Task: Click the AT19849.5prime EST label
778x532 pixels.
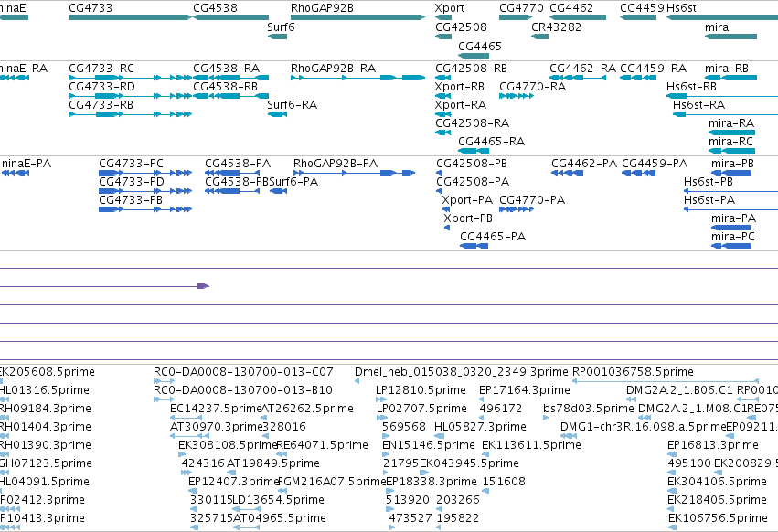Action: pos(273,463)
